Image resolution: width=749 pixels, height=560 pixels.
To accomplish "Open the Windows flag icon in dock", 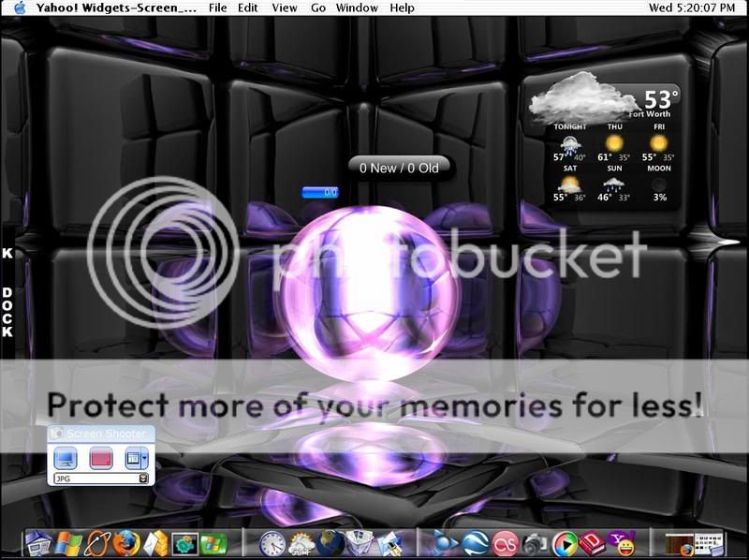I will (69, 543).
